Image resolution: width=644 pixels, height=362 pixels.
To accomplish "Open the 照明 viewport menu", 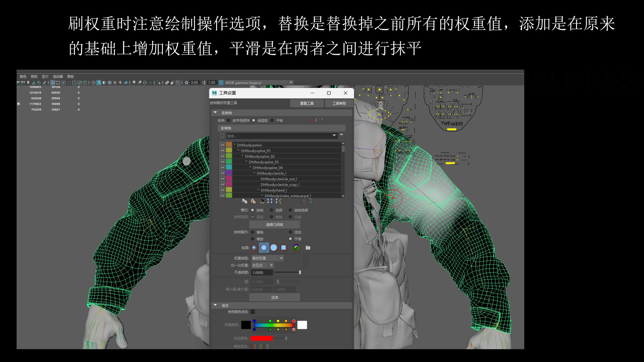I will pos(34,76).
